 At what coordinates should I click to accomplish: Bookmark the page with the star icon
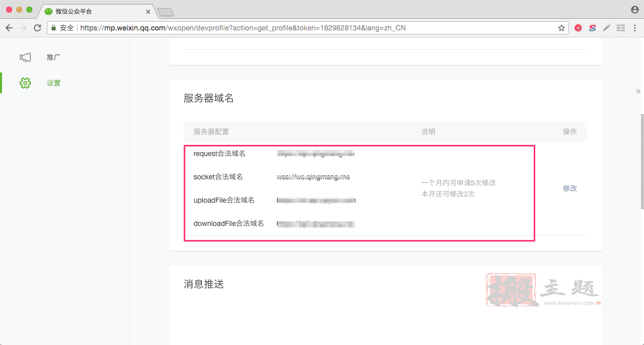coord(562,28)
